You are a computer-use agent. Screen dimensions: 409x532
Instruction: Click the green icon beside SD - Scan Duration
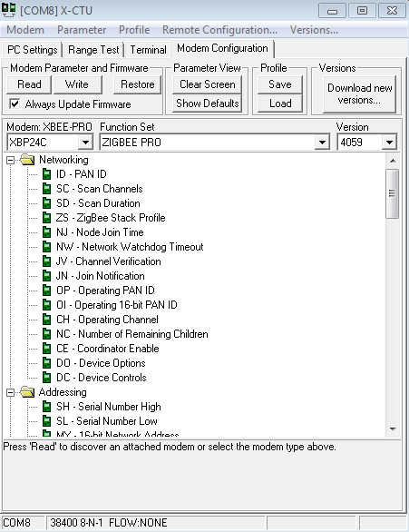(46, 203)
